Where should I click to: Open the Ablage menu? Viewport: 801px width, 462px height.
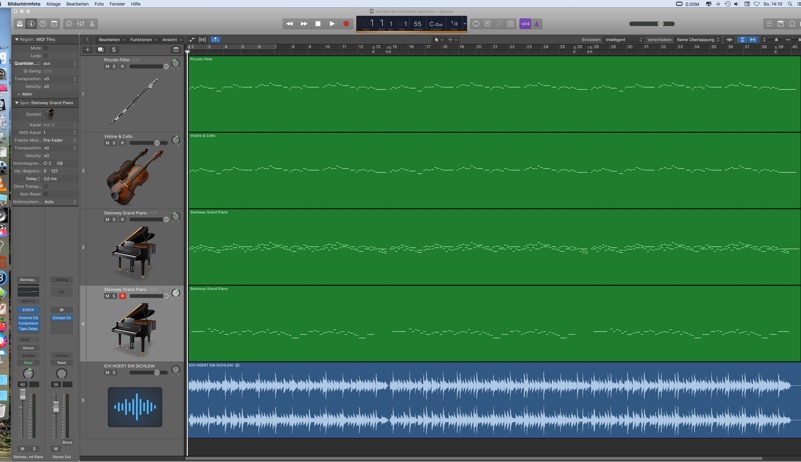(53, 4)
